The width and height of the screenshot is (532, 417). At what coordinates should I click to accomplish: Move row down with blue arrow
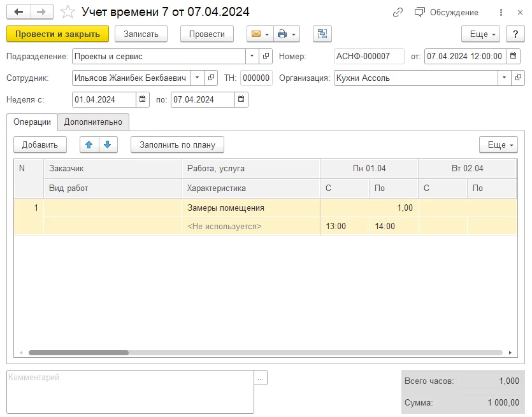click(x=108, y=145)
